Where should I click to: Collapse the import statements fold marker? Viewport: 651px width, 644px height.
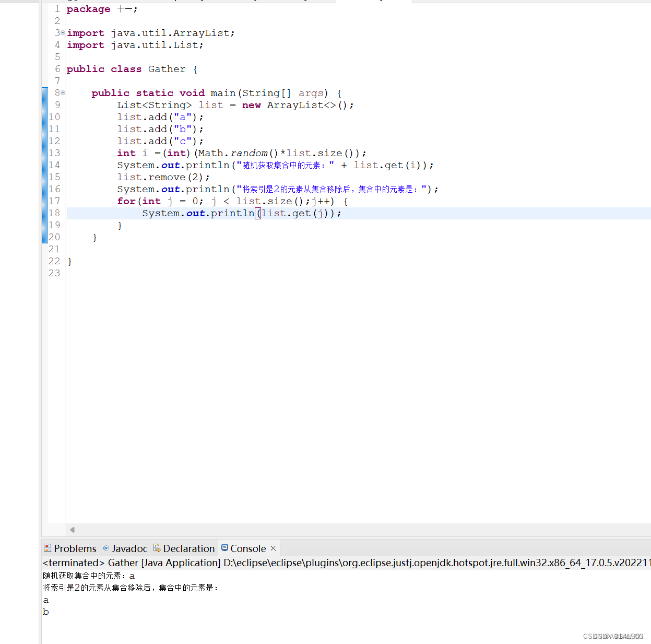tap(62, 32)
